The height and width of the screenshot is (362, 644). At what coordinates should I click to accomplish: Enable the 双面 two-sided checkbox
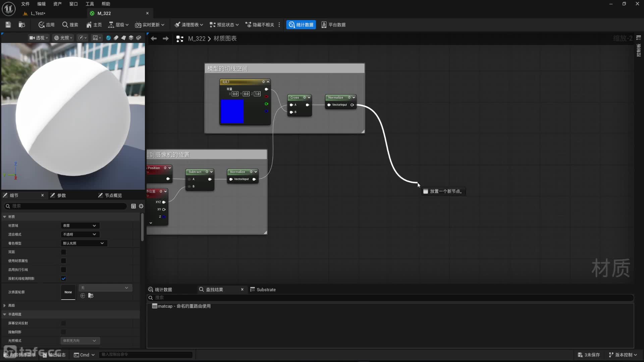pyautogui.click(x=63, y=252)
